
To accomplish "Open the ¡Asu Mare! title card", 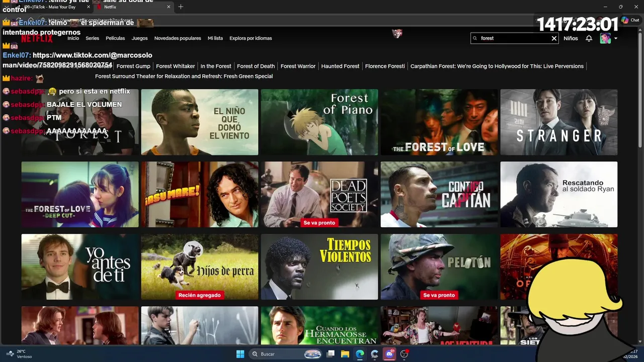I will 200,195.
